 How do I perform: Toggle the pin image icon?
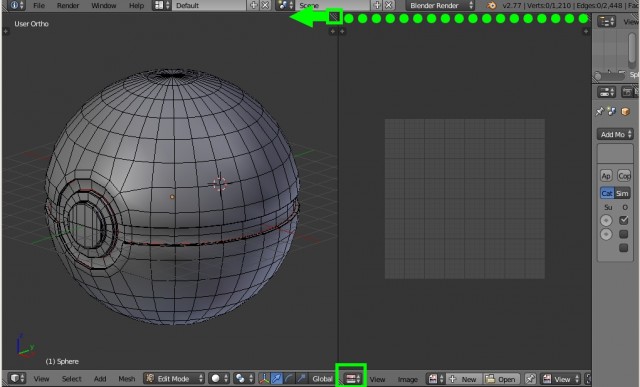pos(530,379)
